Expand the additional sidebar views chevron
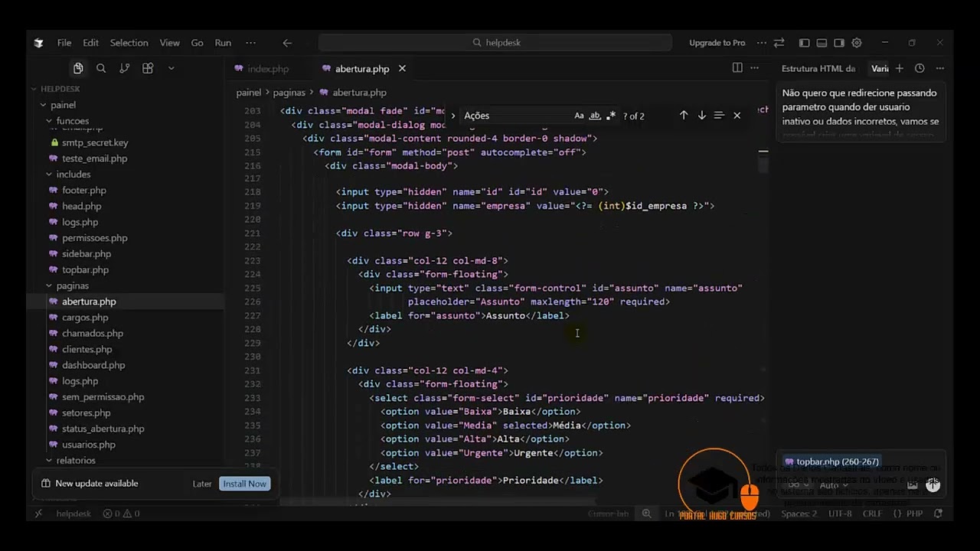980x551 pixels. tap(171, 69)
